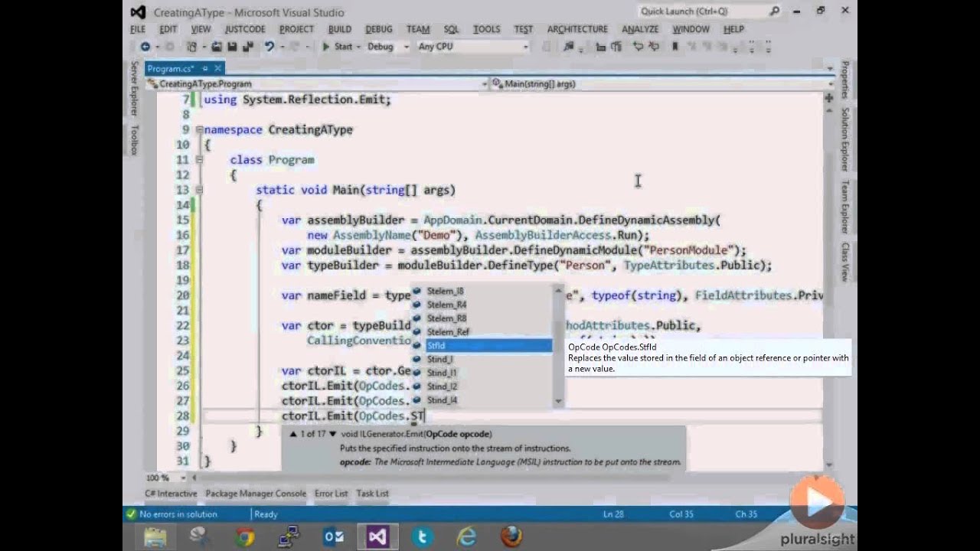Click the Open File toolbar icon

217,47
